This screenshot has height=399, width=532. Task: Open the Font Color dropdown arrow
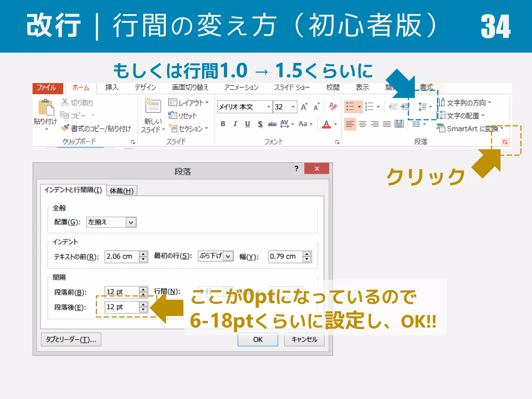coord(336,124)
